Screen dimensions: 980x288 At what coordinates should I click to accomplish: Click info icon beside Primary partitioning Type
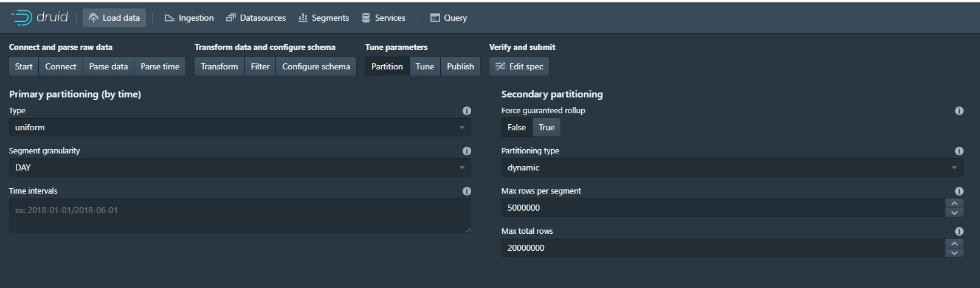pyautogui.click(x=466, y=111)
